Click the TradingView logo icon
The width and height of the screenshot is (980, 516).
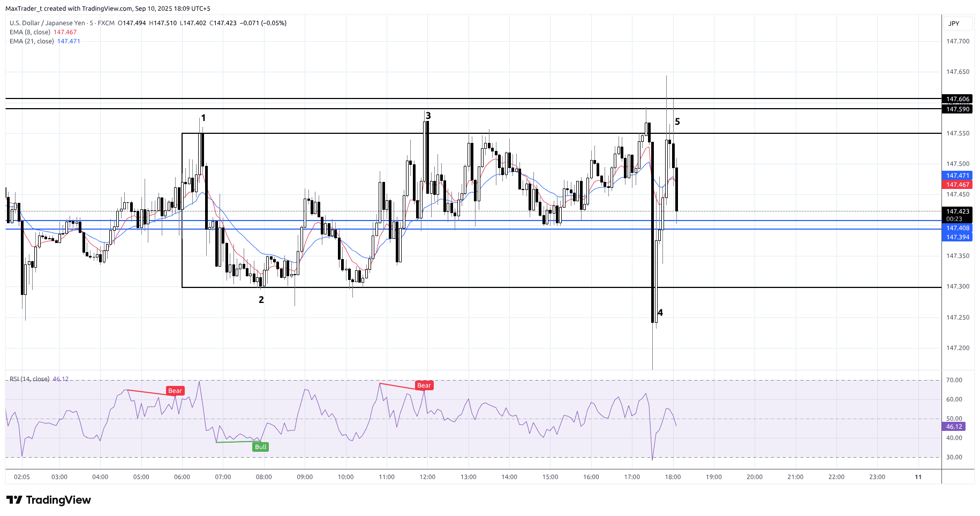pos(14,500)
